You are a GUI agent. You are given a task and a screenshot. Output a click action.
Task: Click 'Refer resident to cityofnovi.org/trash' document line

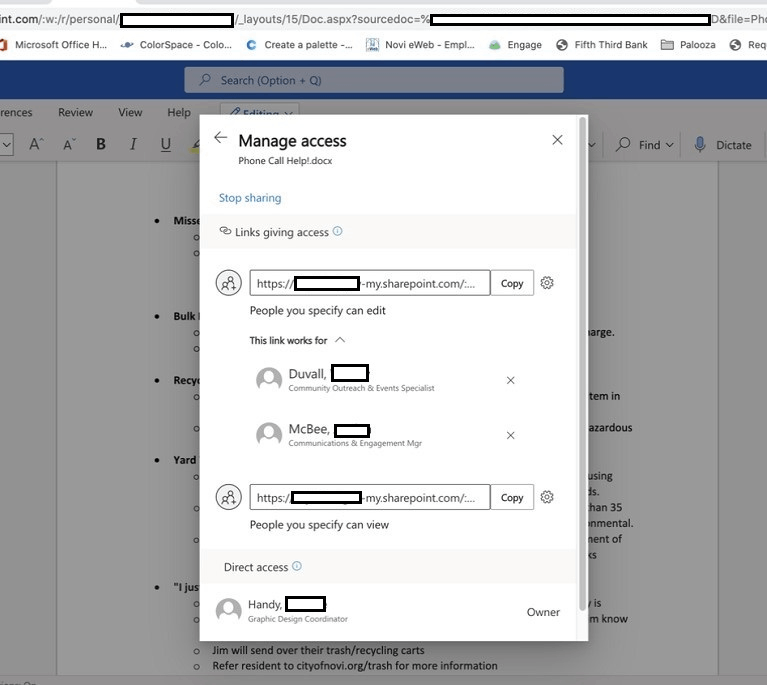click(355, 665)
